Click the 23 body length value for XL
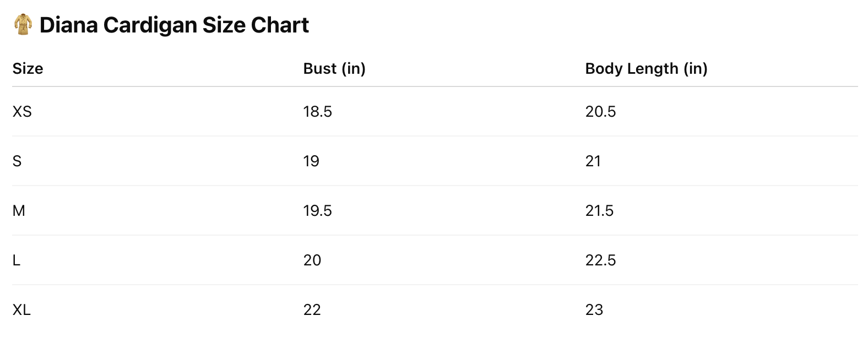868x359 pixels. 594,310
